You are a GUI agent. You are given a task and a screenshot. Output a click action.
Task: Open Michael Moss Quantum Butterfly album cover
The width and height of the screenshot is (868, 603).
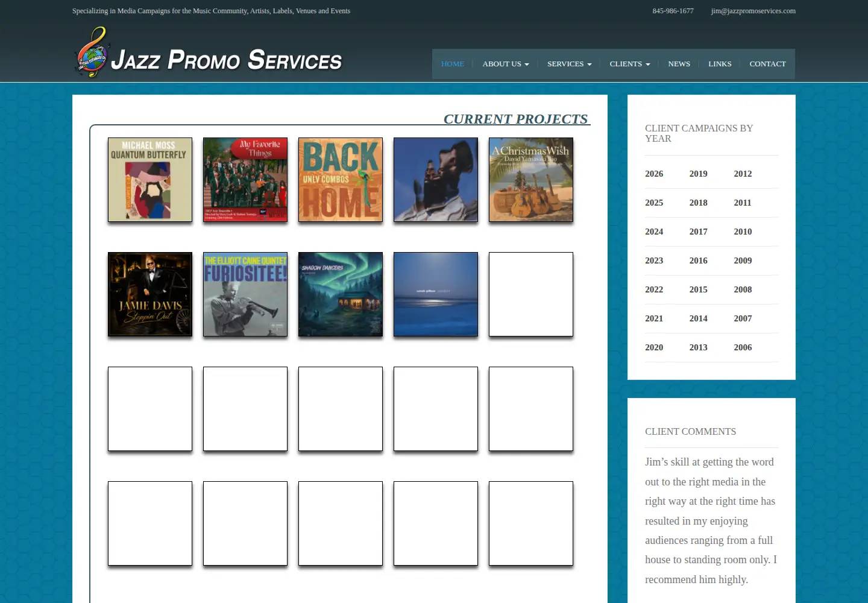click(150, 180)
